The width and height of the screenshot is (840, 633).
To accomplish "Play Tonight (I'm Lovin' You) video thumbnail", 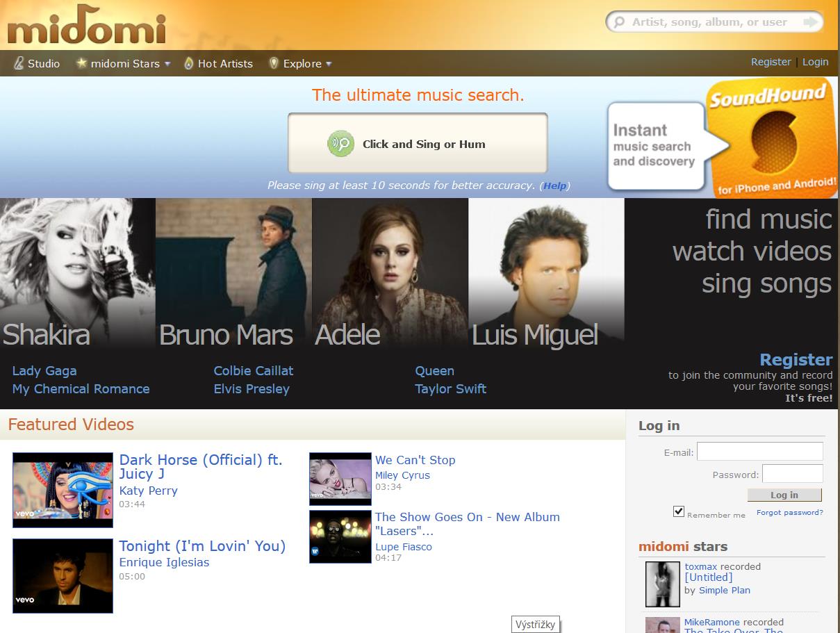I will coord(63,576).
